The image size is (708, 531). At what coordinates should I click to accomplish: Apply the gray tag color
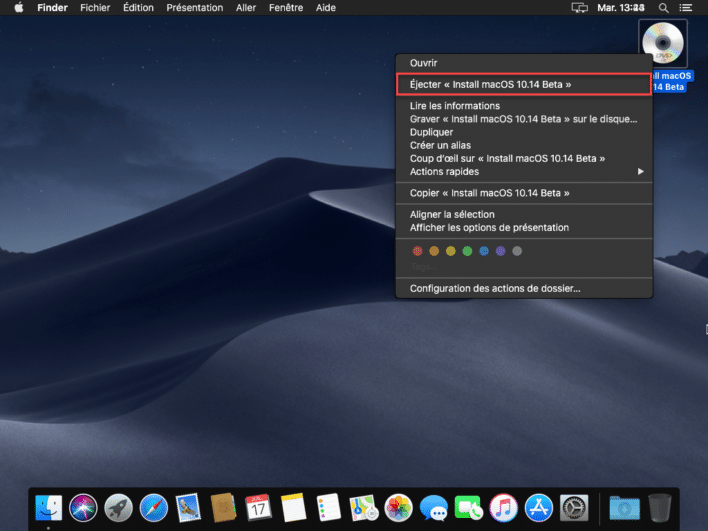[517, 251]
